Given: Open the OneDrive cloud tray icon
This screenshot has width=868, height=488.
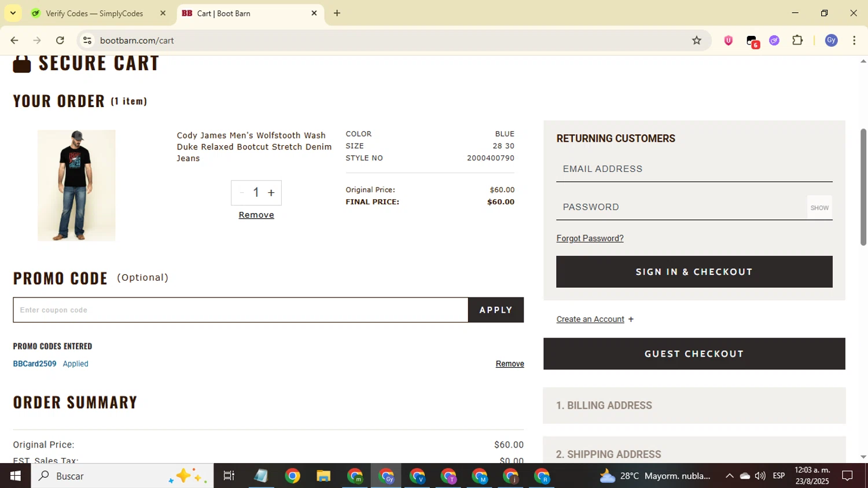Looking at the screenshot, I should tap(745, 476).
